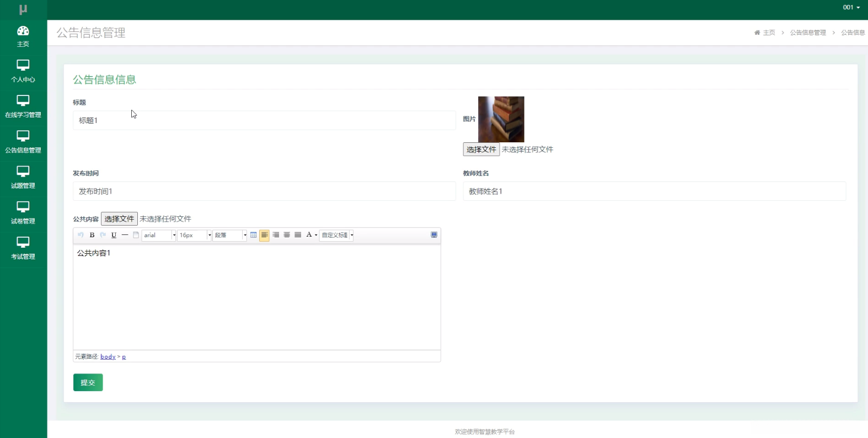Image resolution: width=868 pixels, height=438 pixels.
Task: Click the logo icon at top-left of sidebar
Action: 23,9
